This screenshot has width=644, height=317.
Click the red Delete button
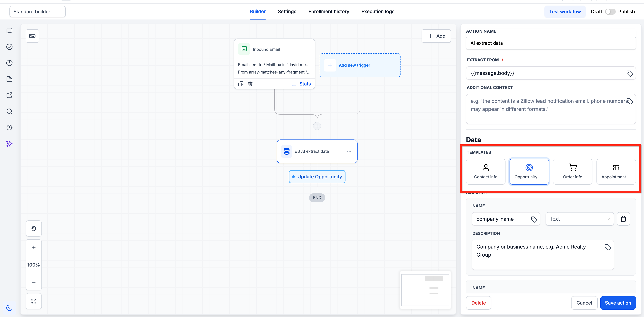point(479,303)
